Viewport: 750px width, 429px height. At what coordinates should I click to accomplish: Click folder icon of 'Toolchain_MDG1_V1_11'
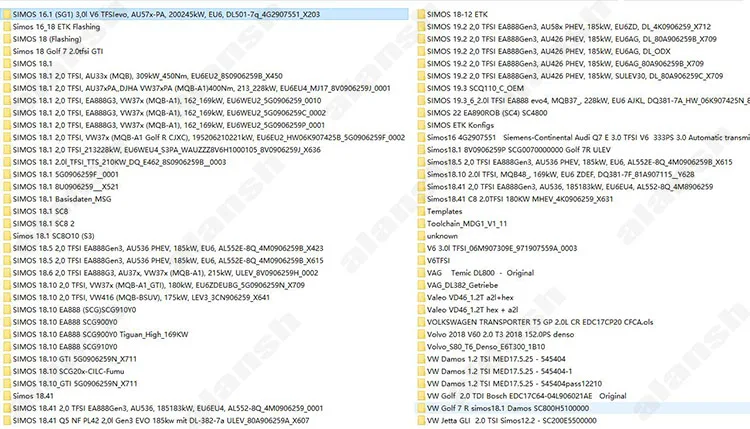click(x=421, y=224)
